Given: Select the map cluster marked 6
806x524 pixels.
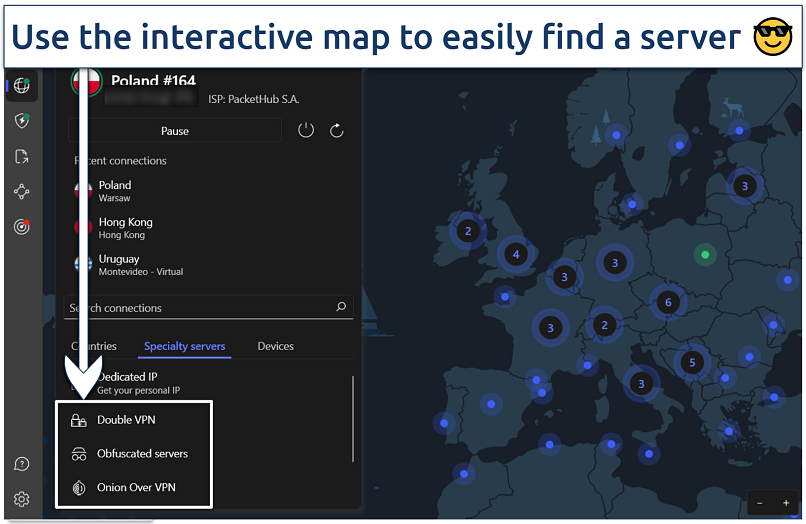Looking at the screenshot, I should pyautogui.click(x=668, y=302).
